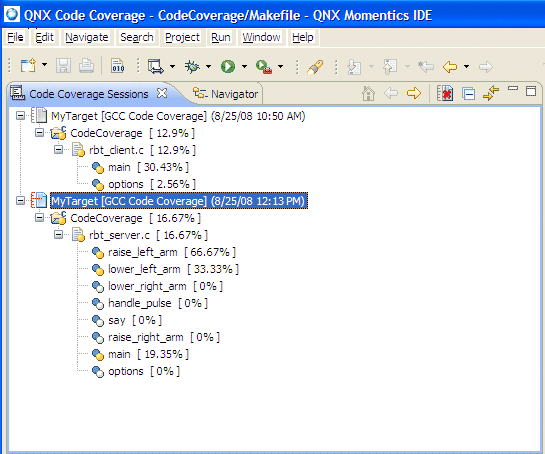Click the yellow Back arrow in main toolbar
Viewport: 545px width, 454px height.
tap(450, 66)
